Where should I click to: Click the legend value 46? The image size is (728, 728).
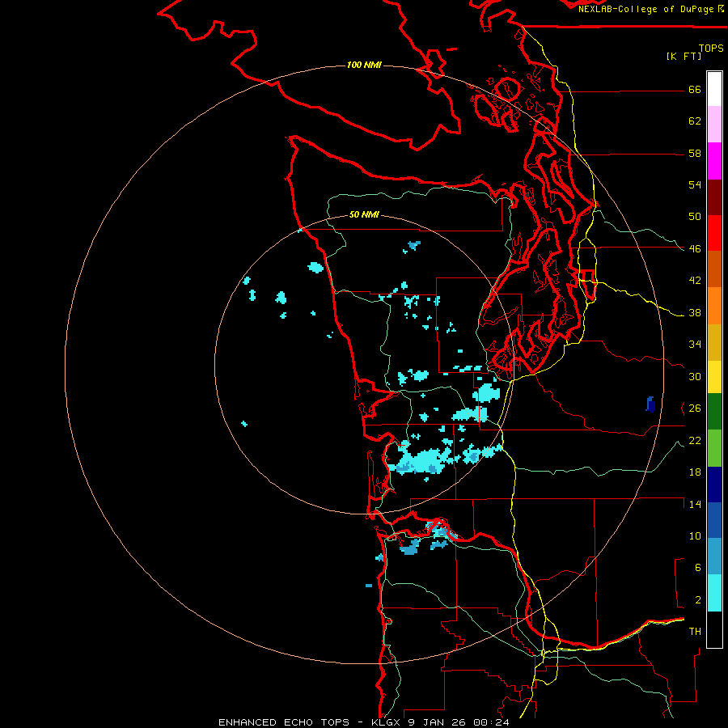[x=695, y=249]
